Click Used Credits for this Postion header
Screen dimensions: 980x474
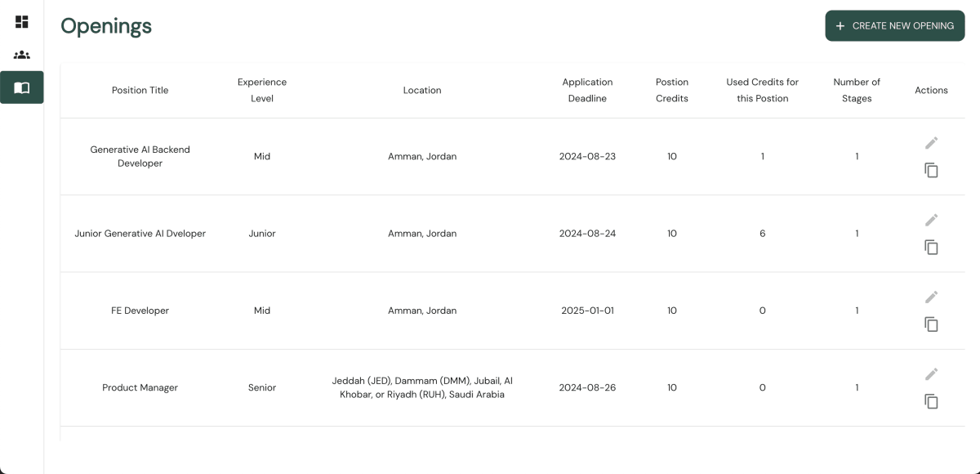(762, 90)
